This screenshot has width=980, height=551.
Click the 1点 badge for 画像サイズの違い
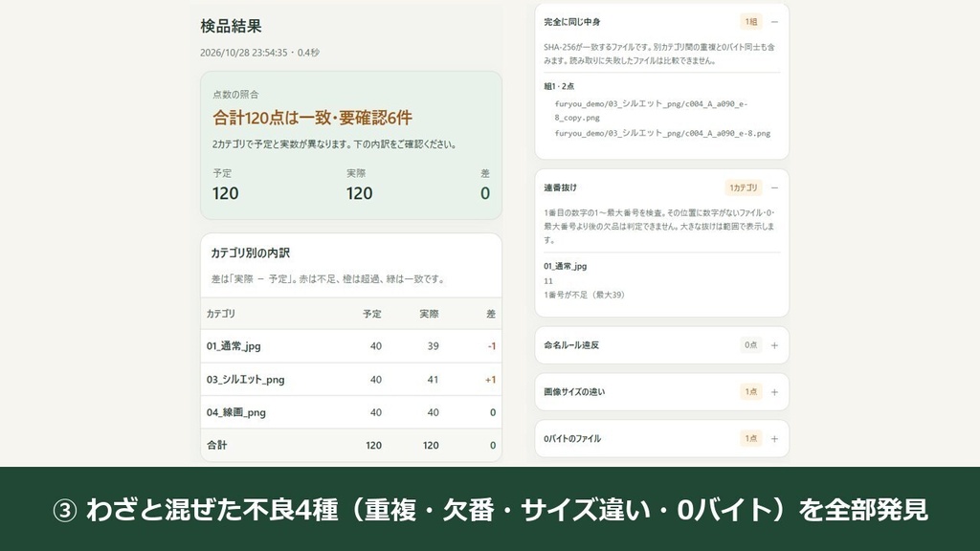750,391
